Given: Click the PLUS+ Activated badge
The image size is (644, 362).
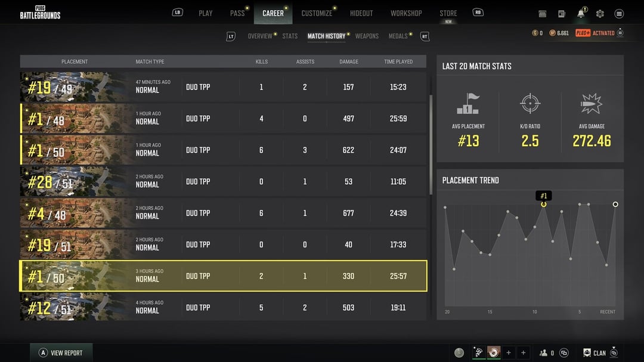Looking at the screenshot, I should [x=595, y=33].
